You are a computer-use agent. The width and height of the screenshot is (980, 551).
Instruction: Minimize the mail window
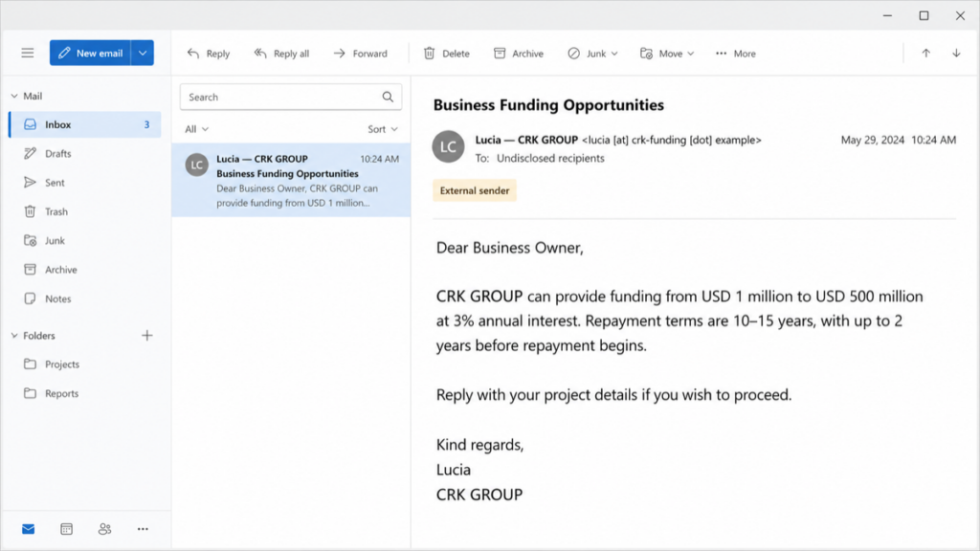coord(887,15)
